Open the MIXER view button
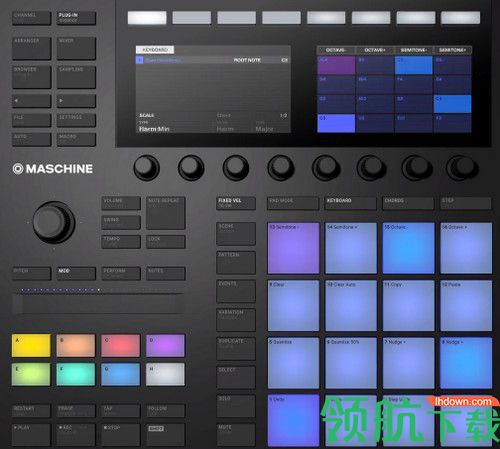500x449 pixels. pyautogui.click(x=76, y=48)
